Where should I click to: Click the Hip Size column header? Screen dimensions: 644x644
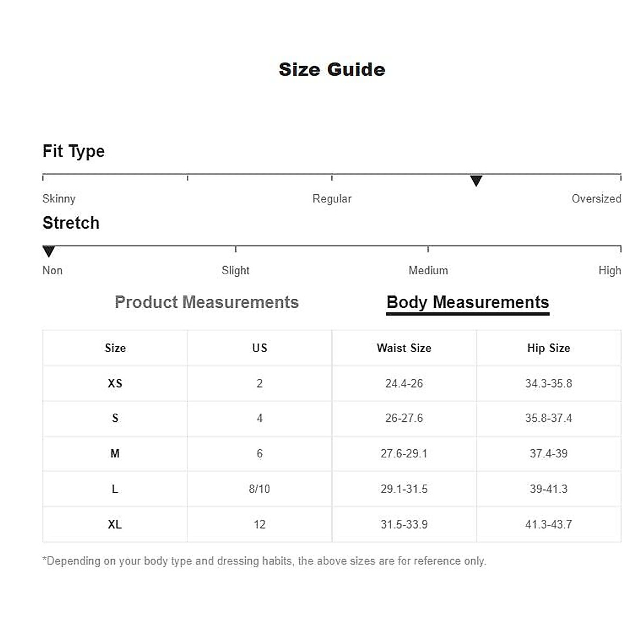tap(548, 348)
